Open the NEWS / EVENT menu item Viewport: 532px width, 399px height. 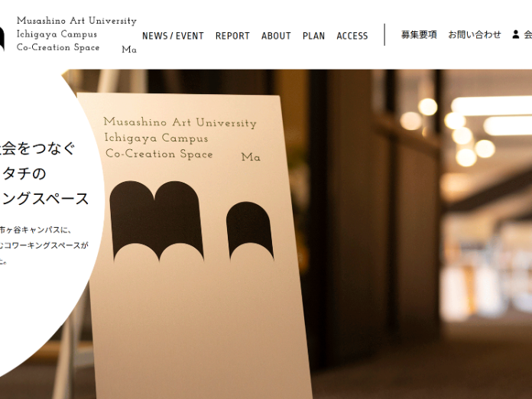point(173,36)
